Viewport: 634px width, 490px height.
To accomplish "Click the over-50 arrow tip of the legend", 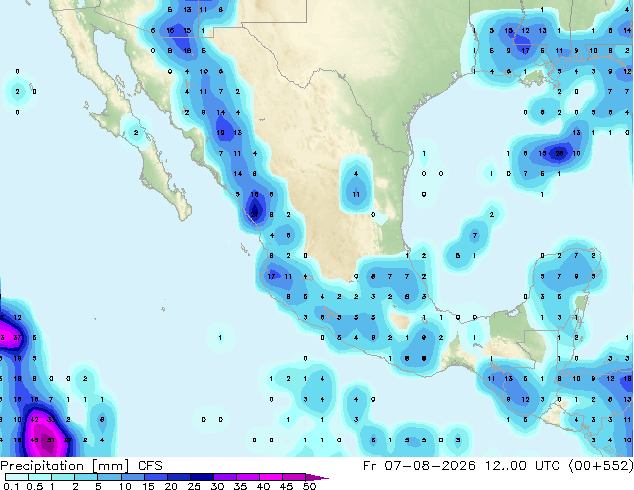I will (x=317, y=477).
